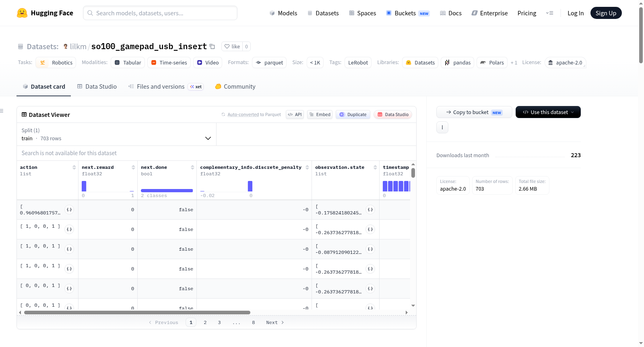Go to page 3 of the table
Screen dimensions: 644x347
click(x=219, y=322)
